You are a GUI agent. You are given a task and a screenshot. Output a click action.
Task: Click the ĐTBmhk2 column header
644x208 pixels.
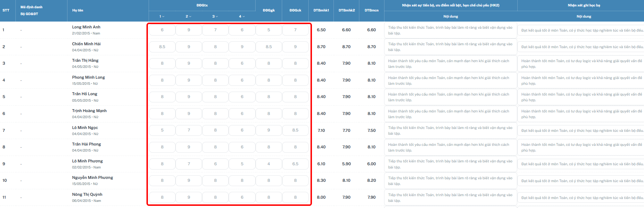(x=346, y=10)
